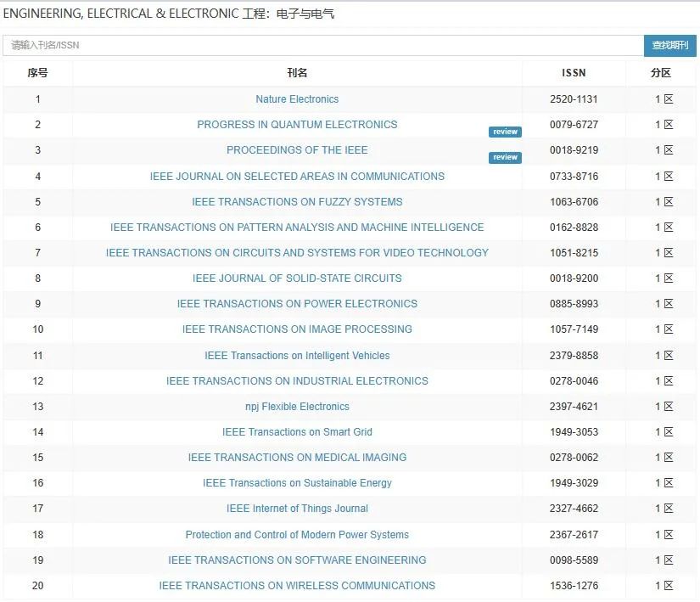
Task: Click serial number 10 cell
Action: tap(37, 329)
